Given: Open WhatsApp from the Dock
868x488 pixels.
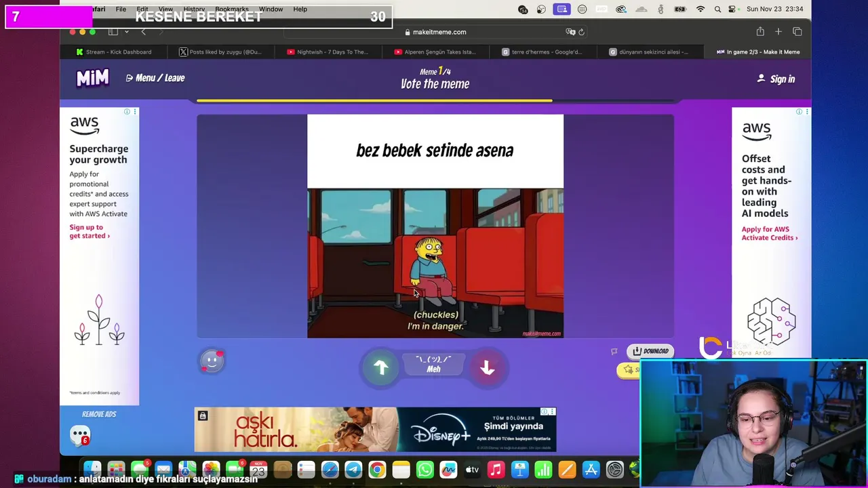Looking at the screenshot, I should (425, 470).
